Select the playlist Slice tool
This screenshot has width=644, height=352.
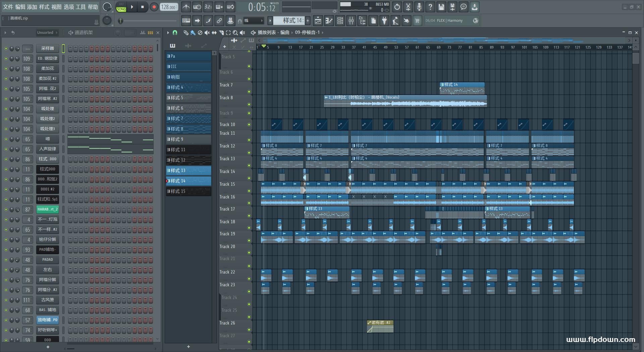pyautogui.click(x=221, y=33)
